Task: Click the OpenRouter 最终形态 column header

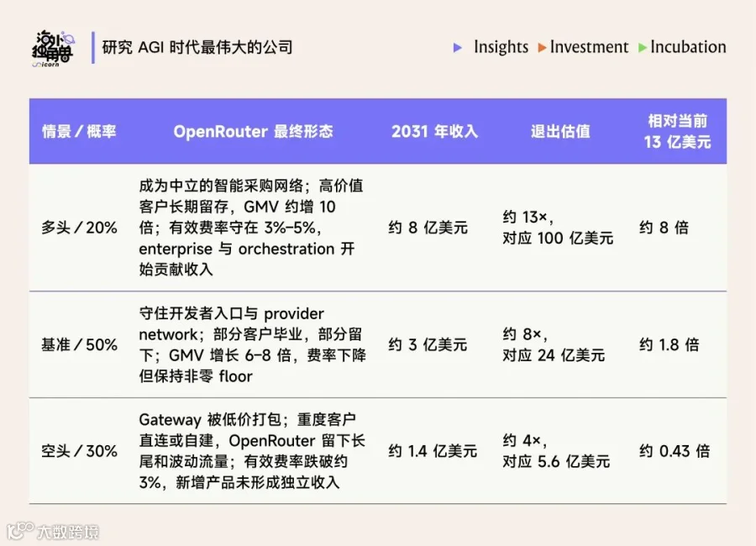Action: [253, 131]
